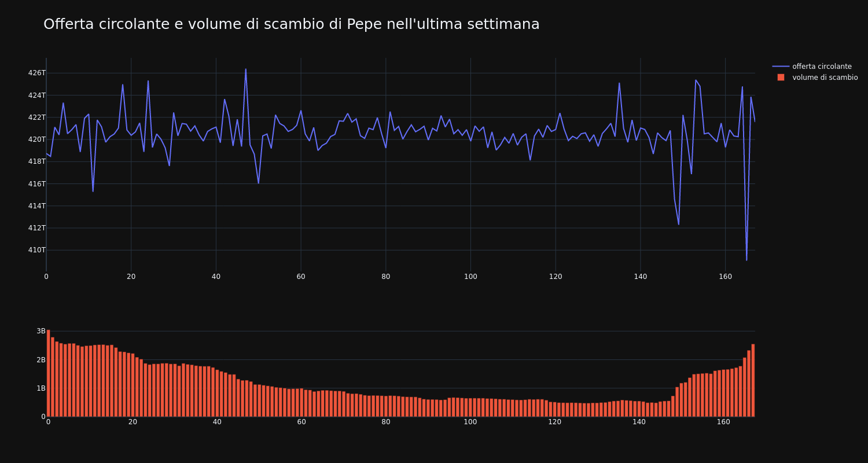The image size is (868, 463).
Task: Click the lowest dip of the supply line
Action: (746, 260)
